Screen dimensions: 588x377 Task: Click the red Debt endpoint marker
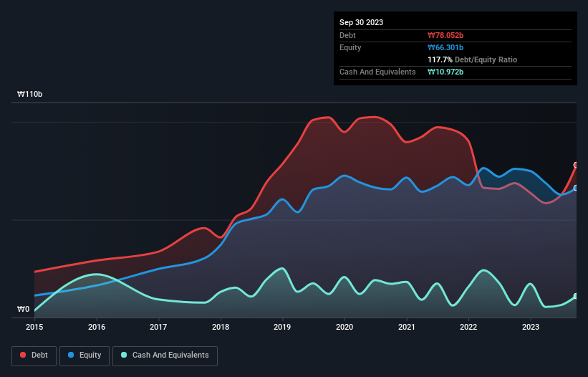pyautogui.click(x=577, y=165)
